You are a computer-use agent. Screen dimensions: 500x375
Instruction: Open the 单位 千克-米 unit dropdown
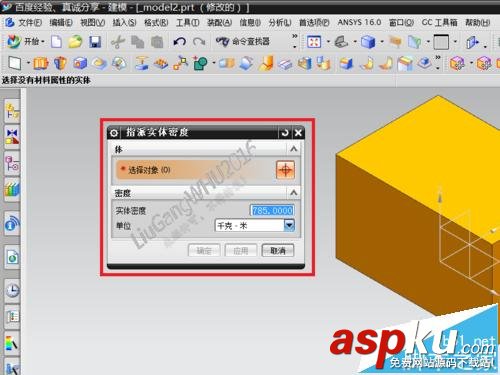tap(255, 226)
